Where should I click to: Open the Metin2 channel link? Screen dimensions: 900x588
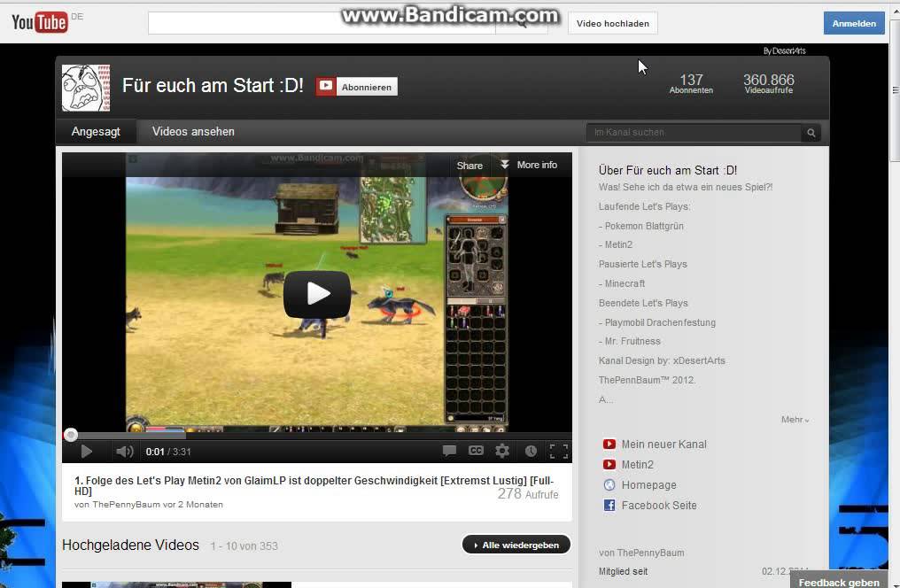point(638,465)
